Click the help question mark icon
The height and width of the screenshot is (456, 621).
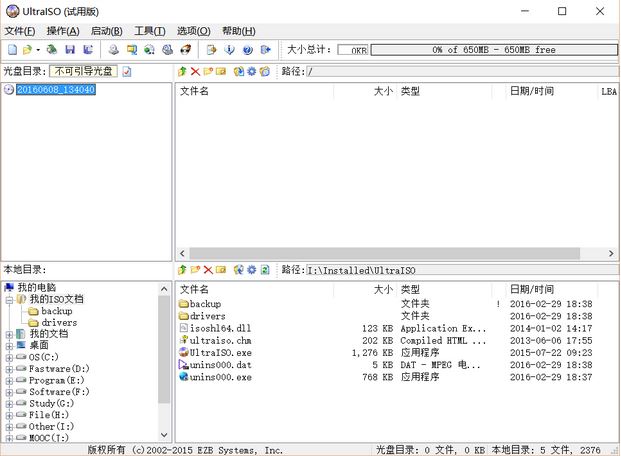pyautogui.click(x=247, y=50)
